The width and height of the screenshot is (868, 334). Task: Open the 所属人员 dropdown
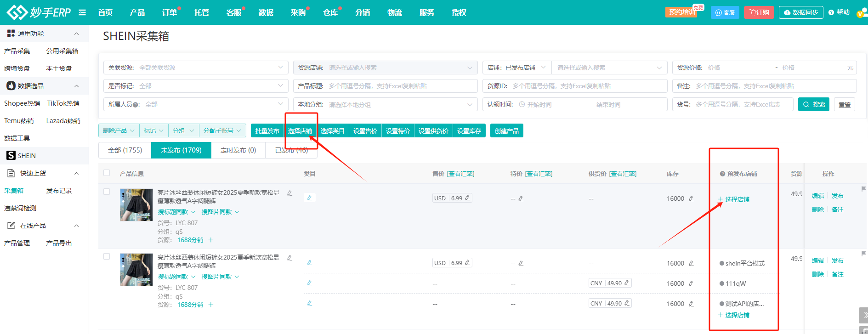(196, 104)
